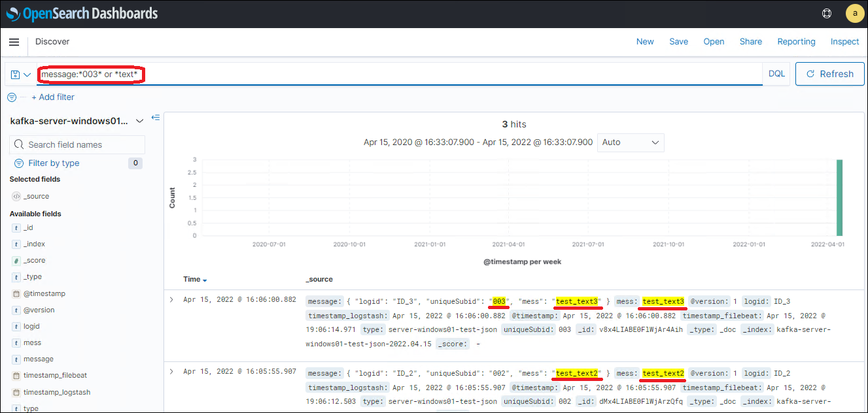Open the Inspect panel

click(x=844, y=42)
